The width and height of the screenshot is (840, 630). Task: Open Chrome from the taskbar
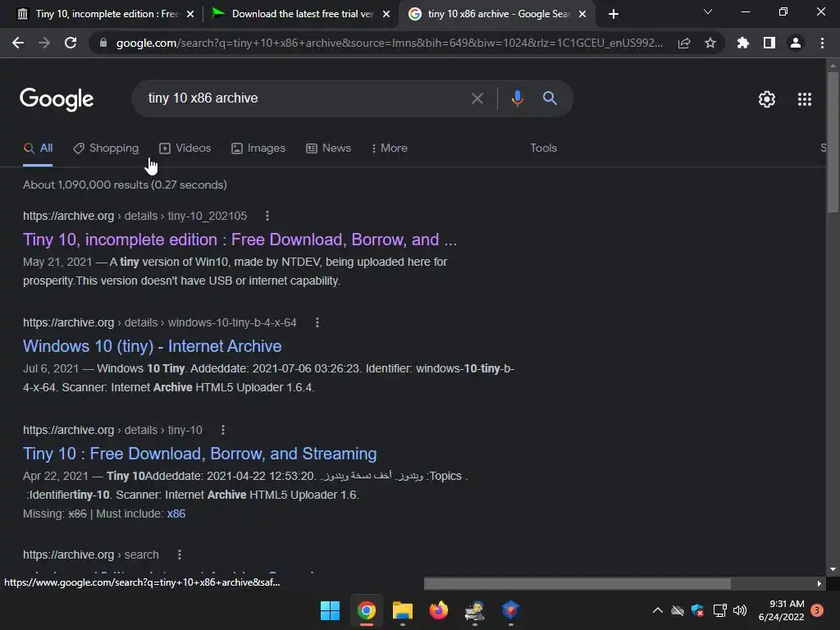pyautogui.click(x=367, y=610)
